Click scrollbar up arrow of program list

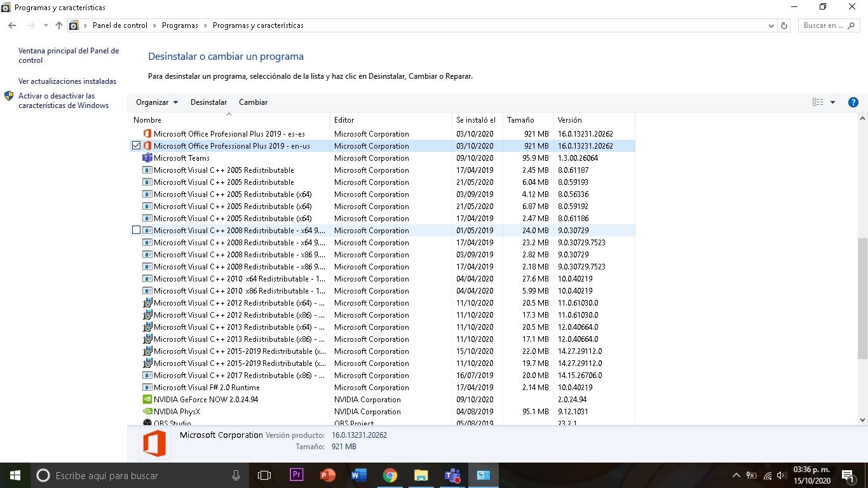(x=862, y=118)
